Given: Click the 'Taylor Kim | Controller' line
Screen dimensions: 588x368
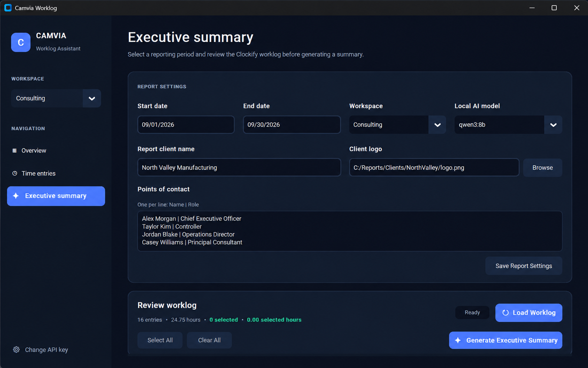Looking at the screenshot, I should (172, 226).
